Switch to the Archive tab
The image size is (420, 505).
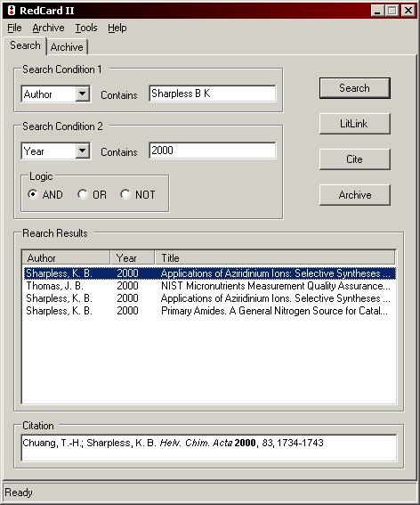pyautogui.click(x=67, y=47)
